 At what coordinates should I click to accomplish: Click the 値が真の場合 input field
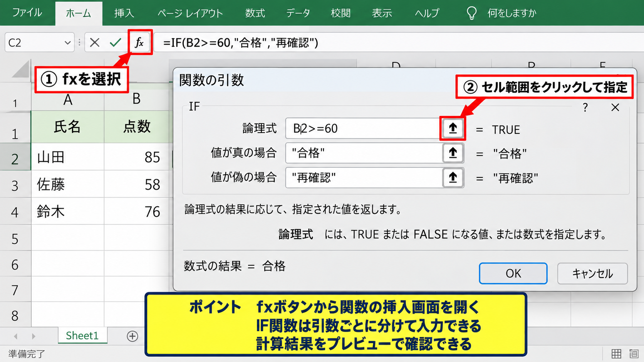click(x=364, y=153)
